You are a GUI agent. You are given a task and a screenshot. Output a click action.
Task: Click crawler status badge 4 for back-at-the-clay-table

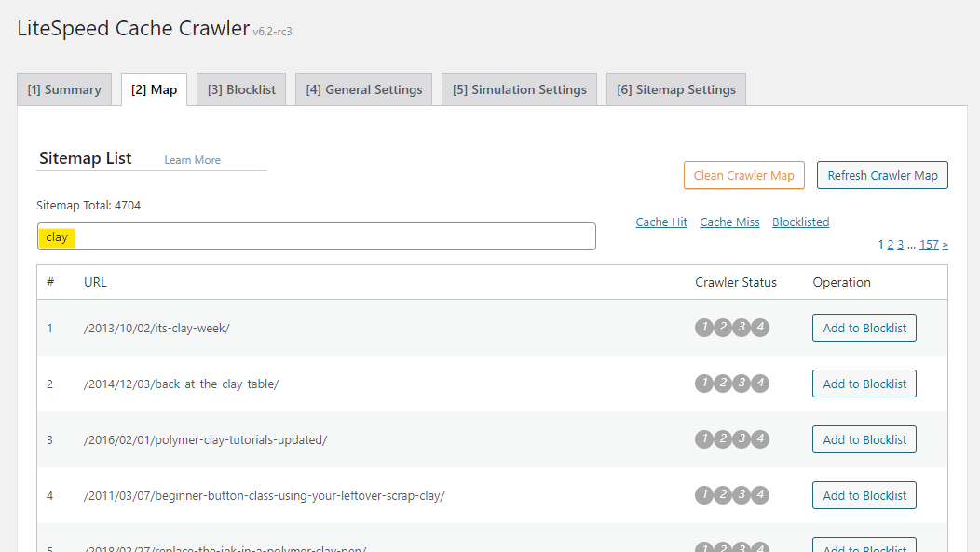(760, 383)
